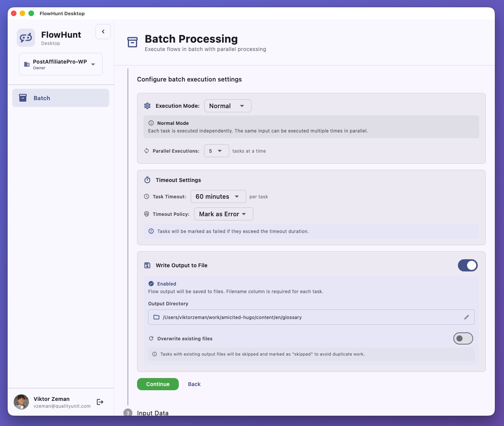Click the stopwatch icon in Timeout Settings
The image size is (504, 426).
[147, 180]
